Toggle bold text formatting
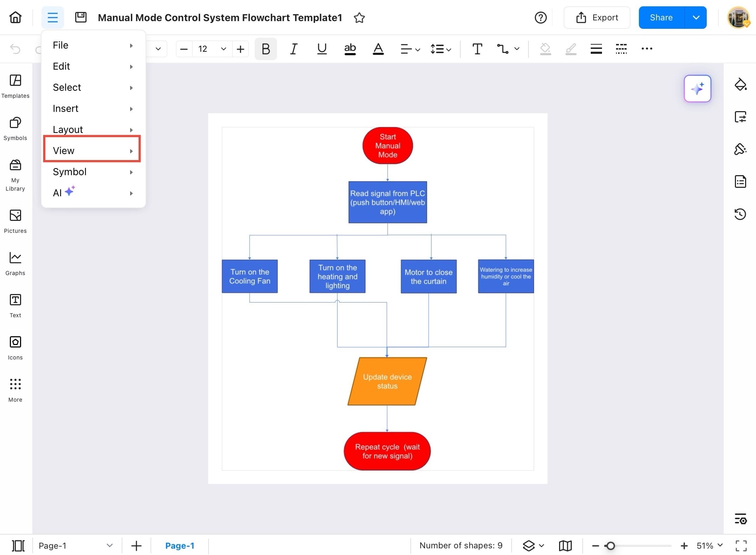 (266, 49)
